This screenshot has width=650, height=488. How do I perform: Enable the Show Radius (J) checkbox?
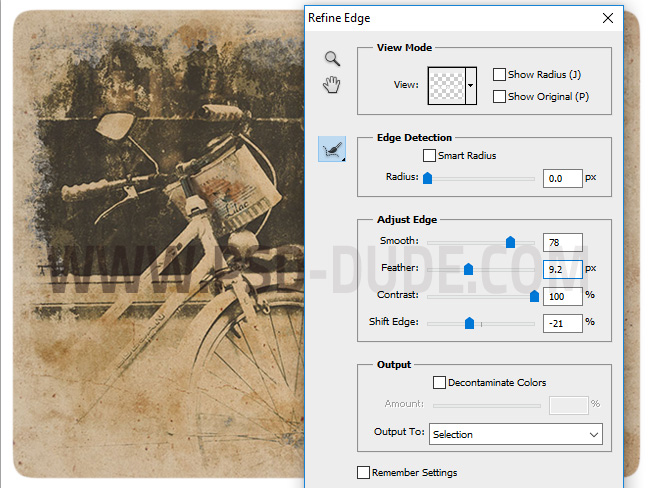(499, 75)
